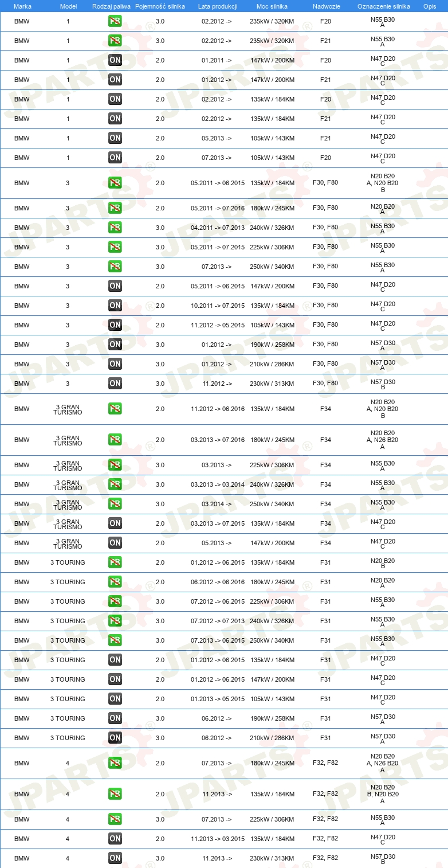Click petrol icon in BMW 3 F30 340KM row
Screen dimensions: 448x868
pyautogui.click(x=115, y=267)
